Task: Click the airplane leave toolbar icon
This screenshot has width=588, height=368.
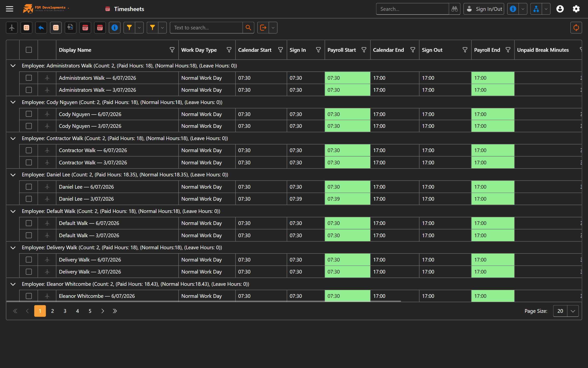Action: point(12,28)
